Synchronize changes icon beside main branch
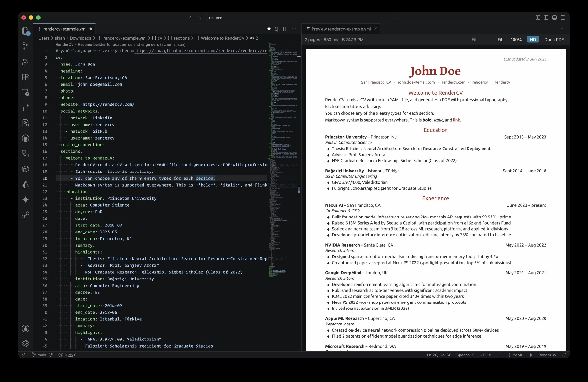The image size is (588, 382). point(50,355)
